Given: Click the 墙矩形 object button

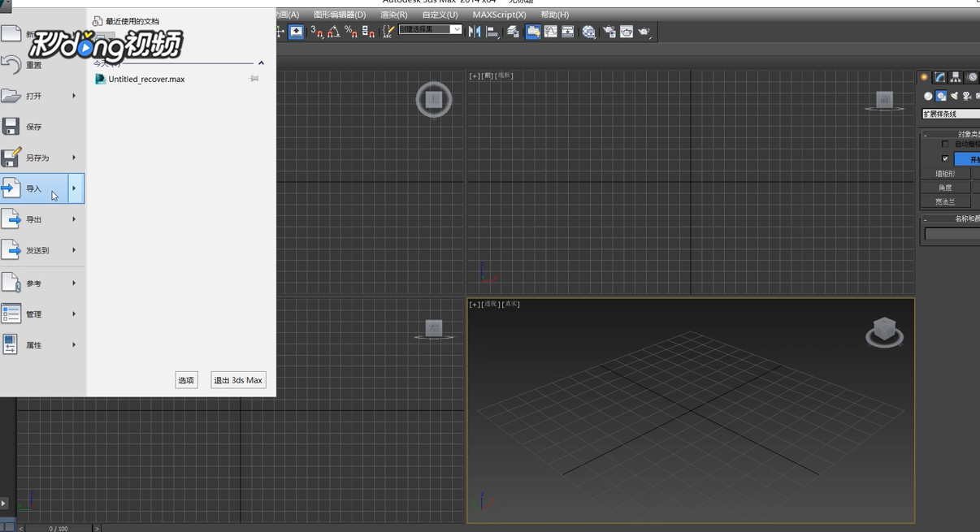Looking at the screenshot, I should click(x=946, y=174).
